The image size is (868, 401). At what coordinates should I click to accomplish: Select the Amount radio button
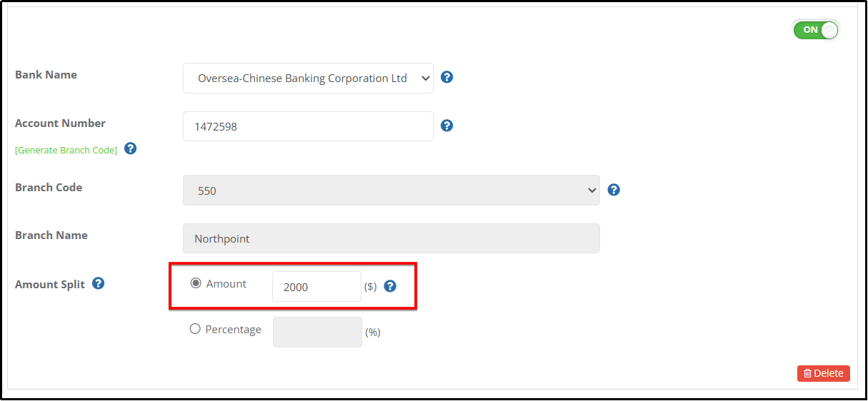pyautogui.click(x=196, y=283)
